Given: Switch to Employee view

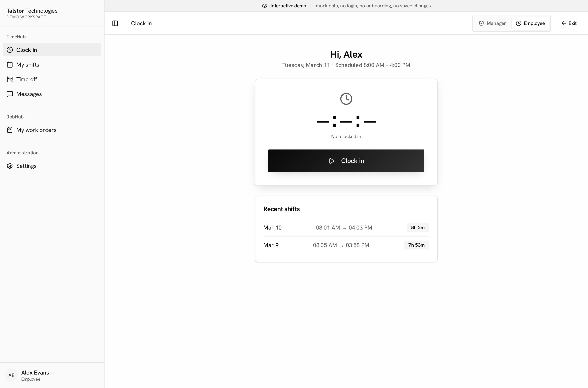Looking at the screenshot, I should [x=530, y=23].
